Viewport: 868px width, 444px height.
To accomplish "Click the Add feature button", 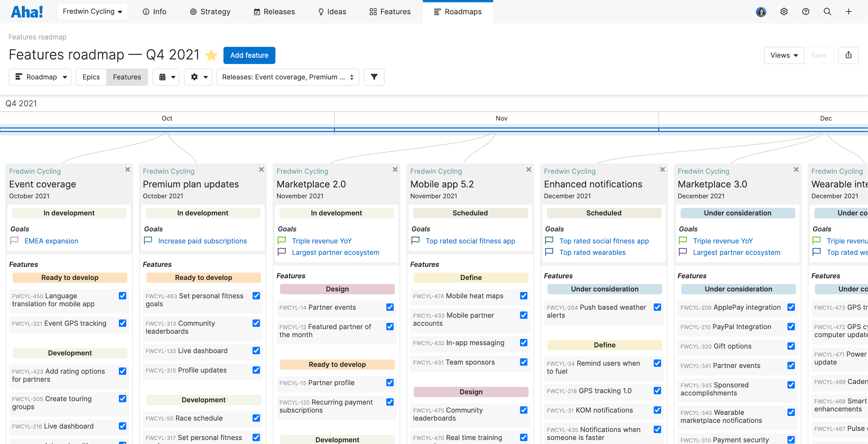I will pos(249,55).
